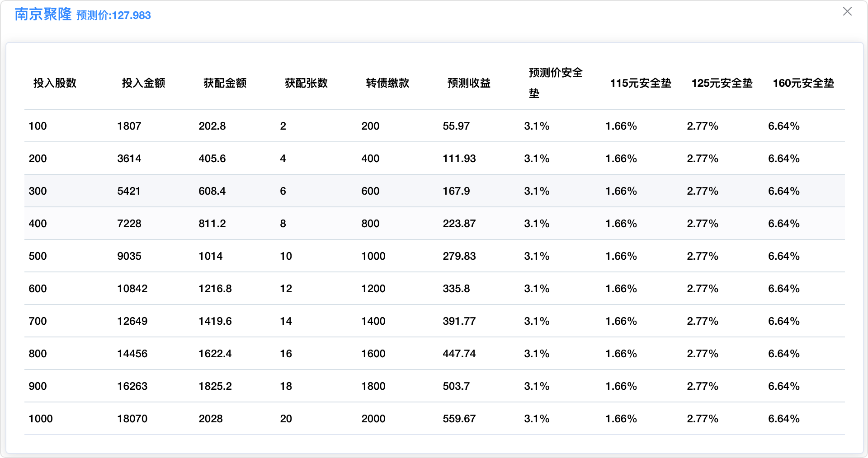Screen dimensions: 868x458
Task: Select the 18070 investment amount cell
Action: coord(132,419)
